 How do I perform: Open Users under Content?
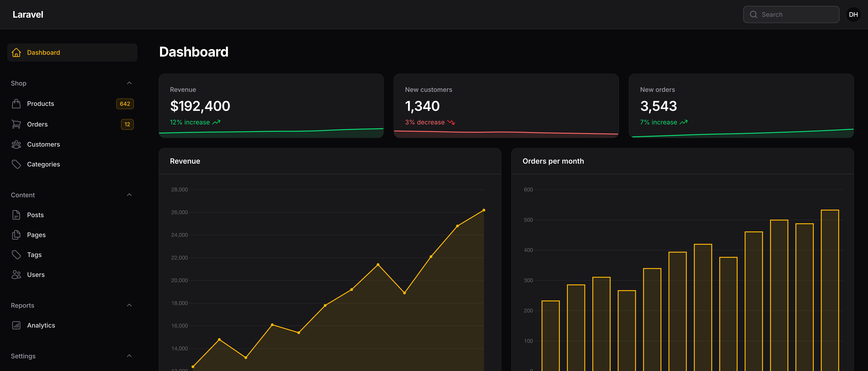click(x=72, y=274)
